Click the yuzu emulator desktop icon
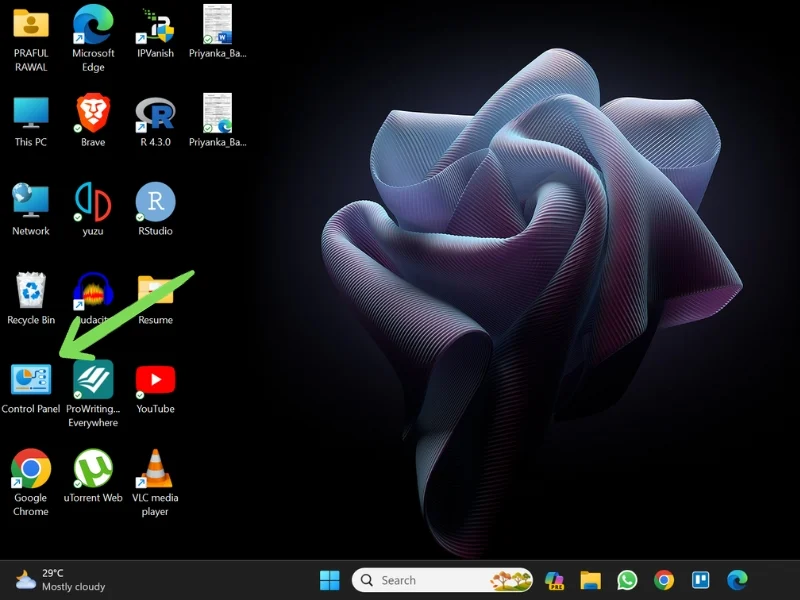Image resolution: width=800 pixels, height=600 pixels. 93,203
